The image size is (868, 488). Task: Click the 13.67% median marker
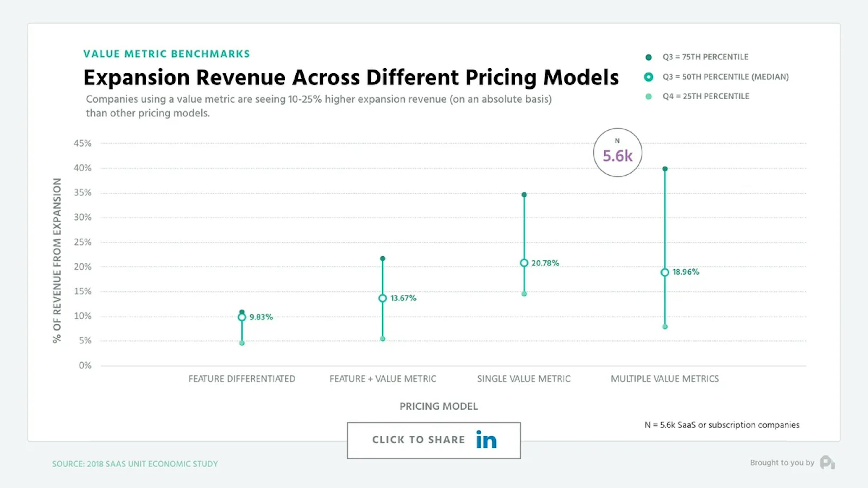coord(382,298)
